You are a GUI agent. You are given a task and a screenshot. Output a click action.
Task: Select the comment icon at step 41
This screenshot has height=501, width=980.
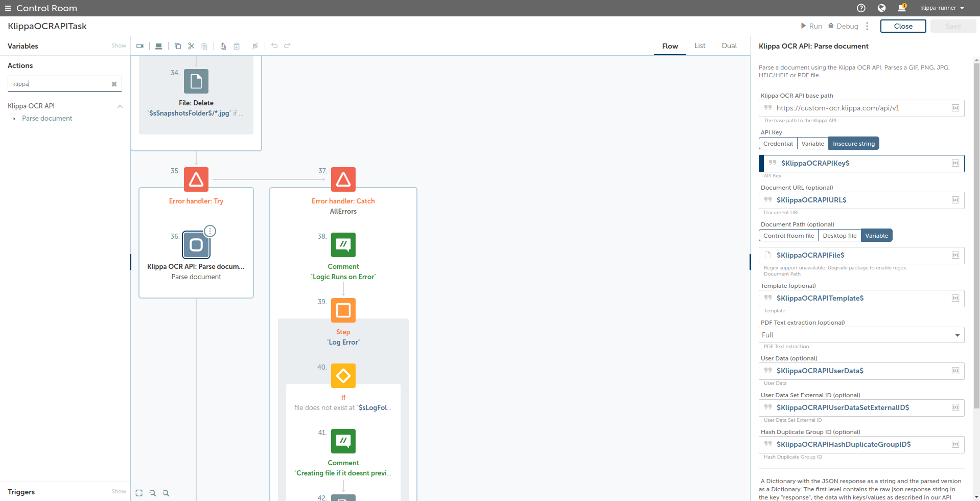coord(343,441)
